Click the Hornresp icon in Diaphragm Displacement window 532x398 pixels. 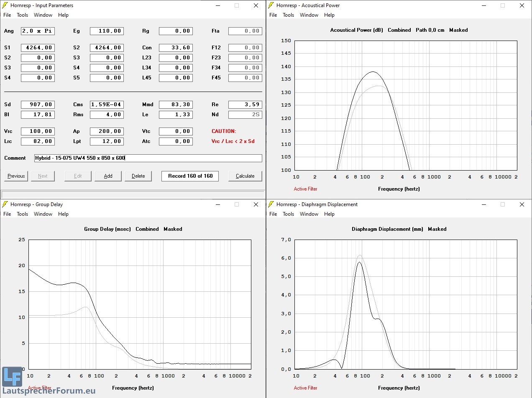(x=271, y=204)
